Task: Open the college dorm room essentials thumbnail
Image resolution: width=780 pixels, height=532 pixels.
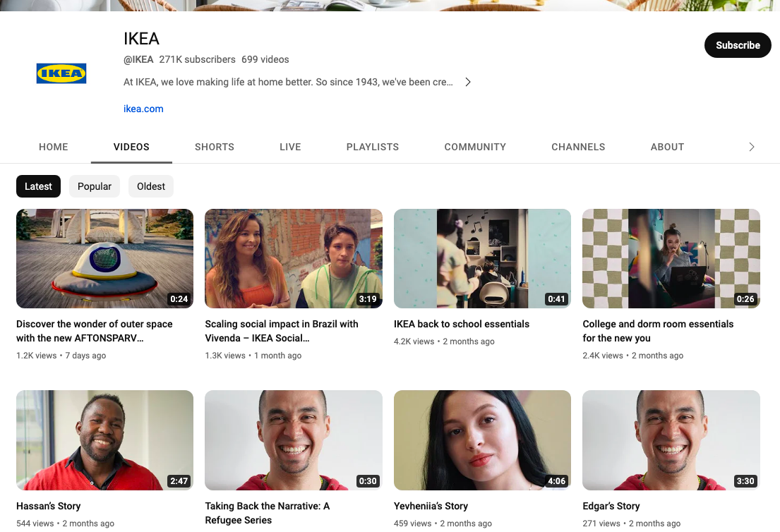Action: click(671, 258)
